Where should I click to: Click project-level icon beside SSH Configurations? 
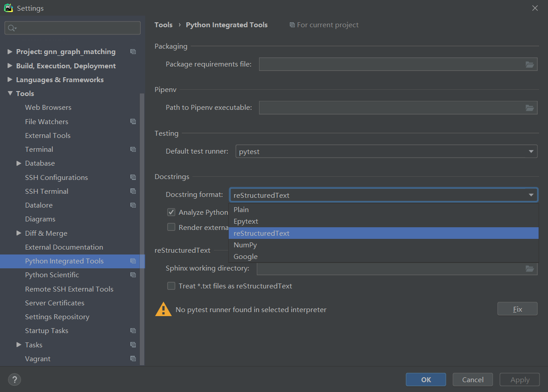(x=133, y=177)
